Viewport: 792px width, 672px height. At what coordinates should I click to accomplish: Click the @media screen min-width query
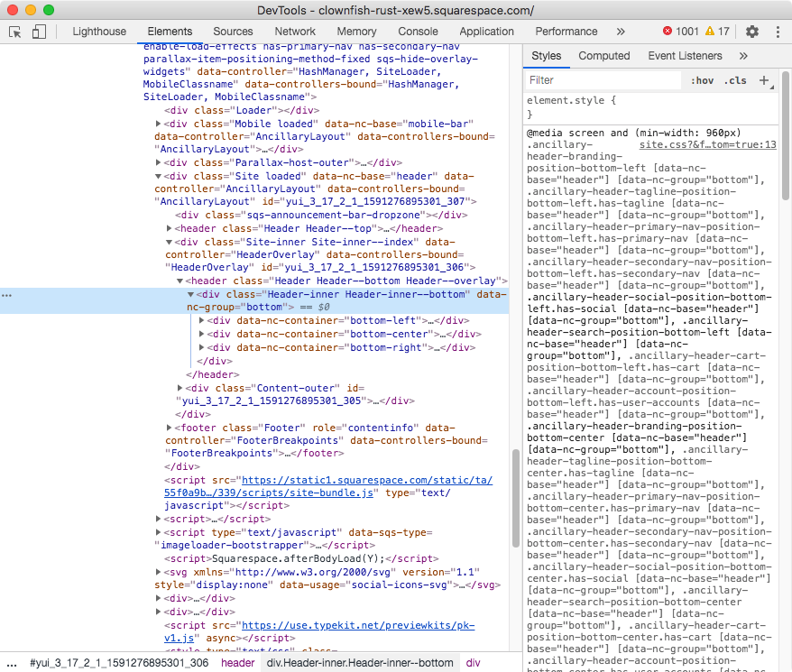click(634, 133)
